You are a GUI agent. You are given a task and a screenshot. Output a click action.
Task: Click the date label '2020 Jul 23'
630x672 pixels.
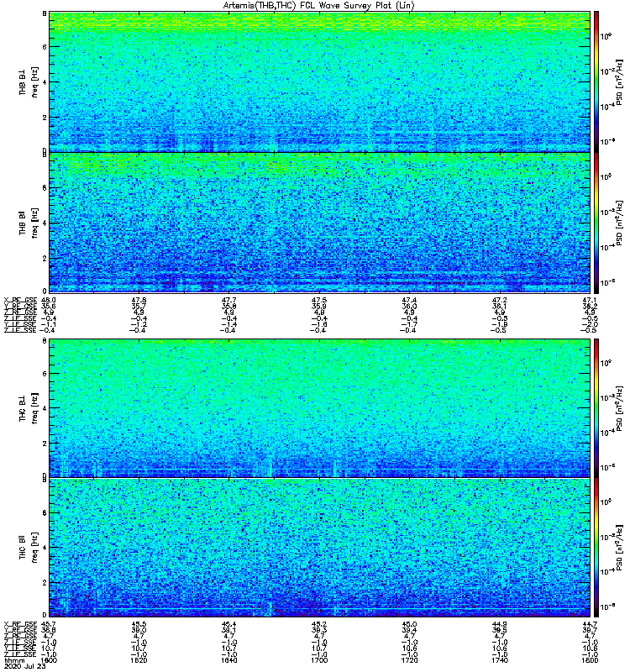[x=24, y=666]
